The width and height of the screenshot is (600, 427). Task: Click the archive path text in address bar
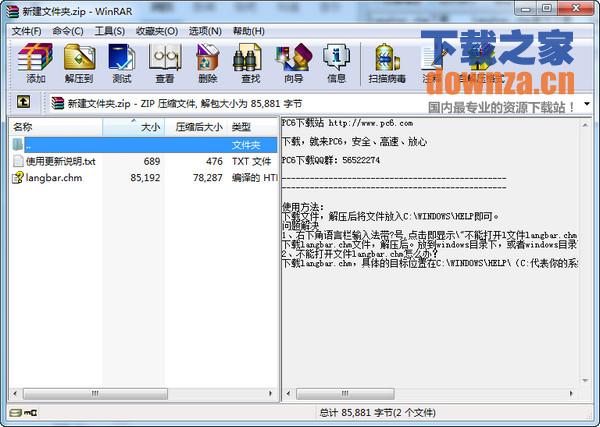click(x=185, y=104)
